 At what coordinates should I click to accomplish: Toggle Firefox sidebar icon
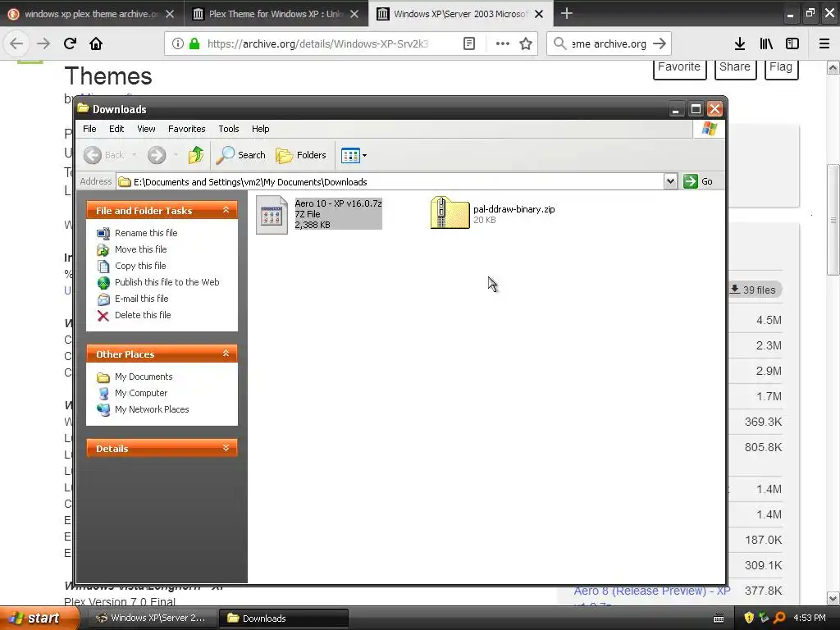coord(792,43)
